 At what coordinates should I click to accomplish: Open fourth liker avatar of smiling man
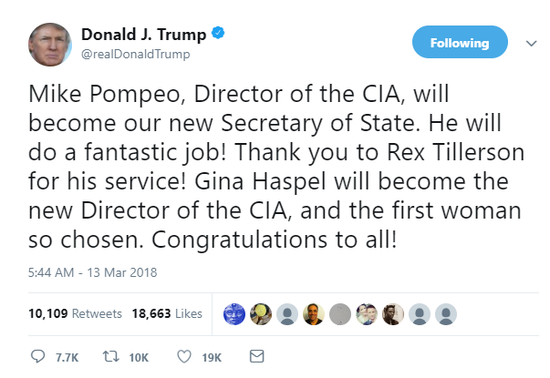point(314,314)
